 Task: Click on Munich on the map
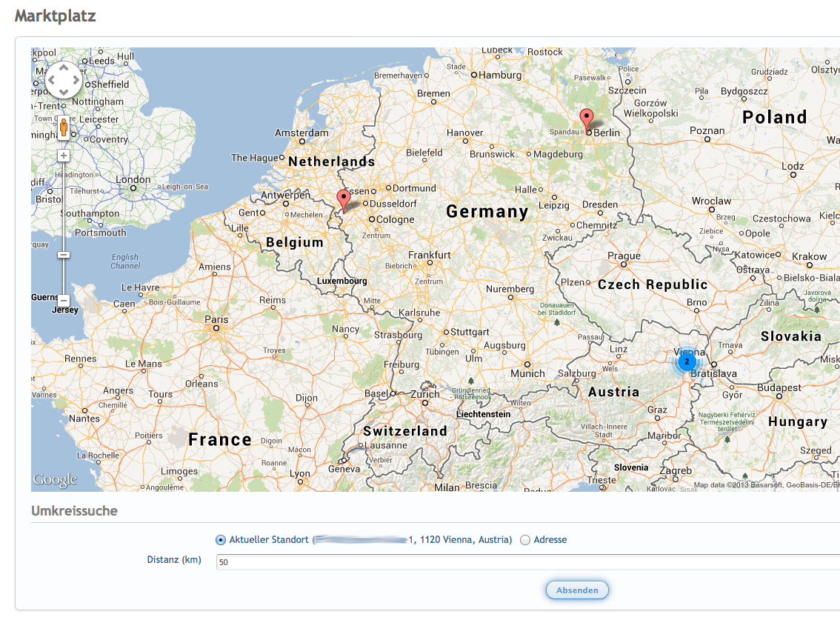[527, 364]
